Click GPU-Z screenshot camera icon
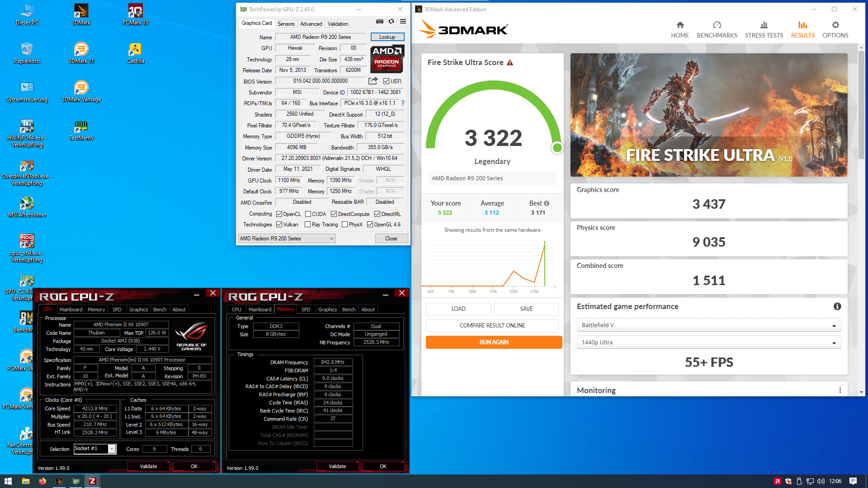Viewport: 868px width, 488px height. (x=380, y=21)
